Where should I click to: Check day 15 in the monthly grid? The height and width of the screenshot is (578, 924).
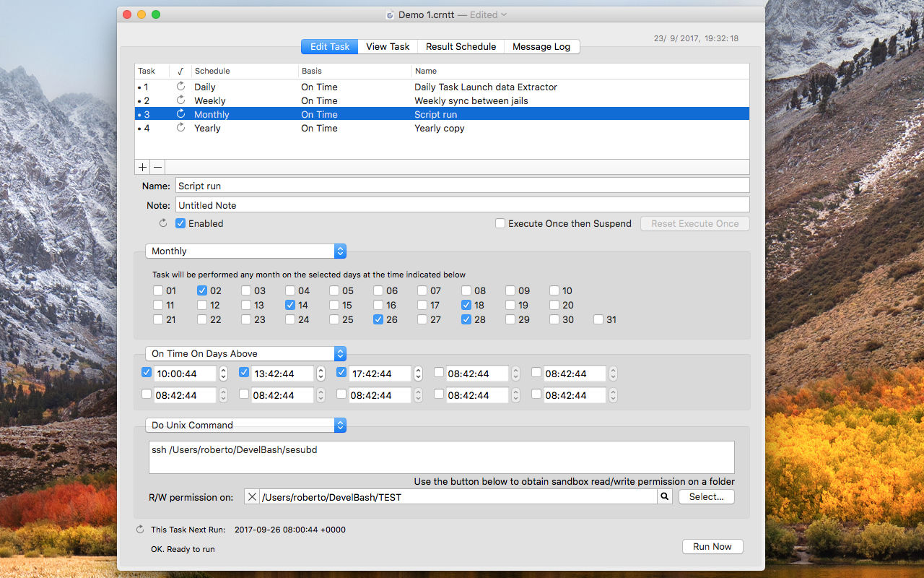[335, 305]
